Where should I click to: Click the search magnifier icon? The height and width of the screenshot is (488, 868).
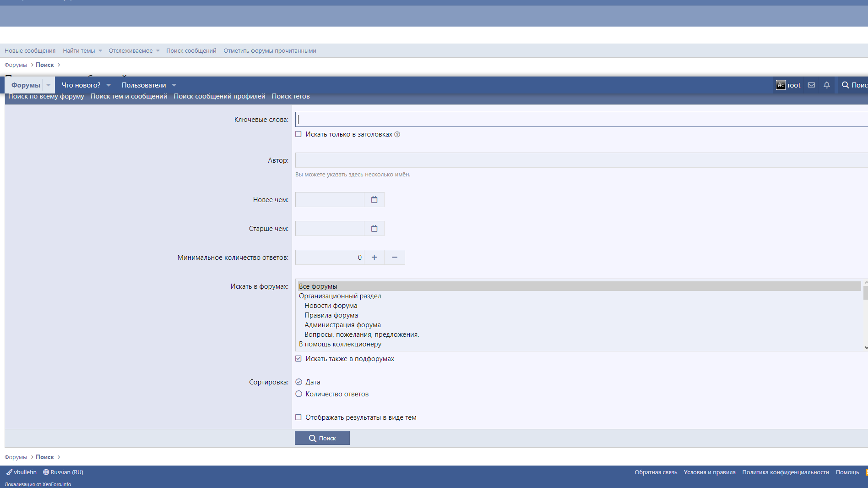click(x=846, y=85)
